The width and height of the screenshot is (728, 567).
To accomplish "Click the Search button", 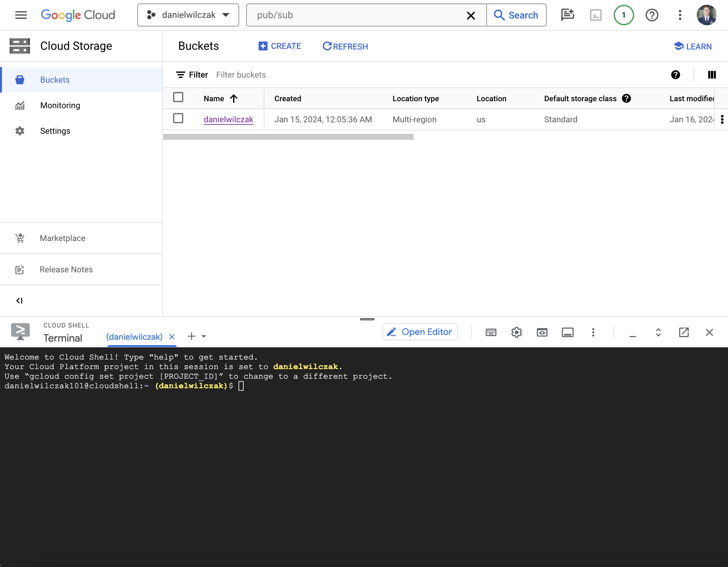I will coord(516,15).
